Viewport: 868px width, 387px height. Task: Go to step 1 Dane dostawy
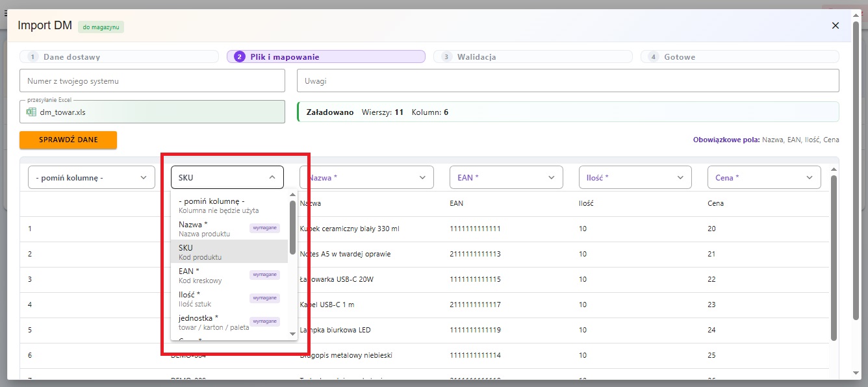(119, 56)
